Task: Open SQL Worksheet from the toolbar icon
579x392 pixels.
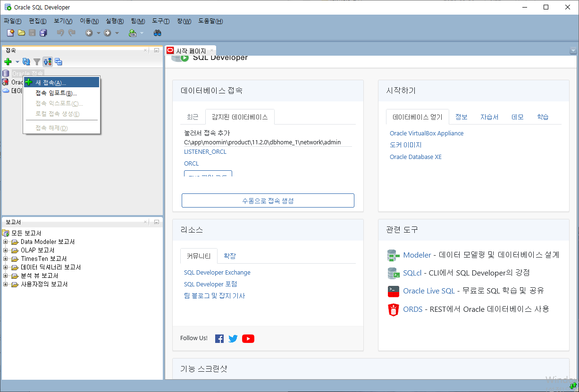Action: click(133, 33)
